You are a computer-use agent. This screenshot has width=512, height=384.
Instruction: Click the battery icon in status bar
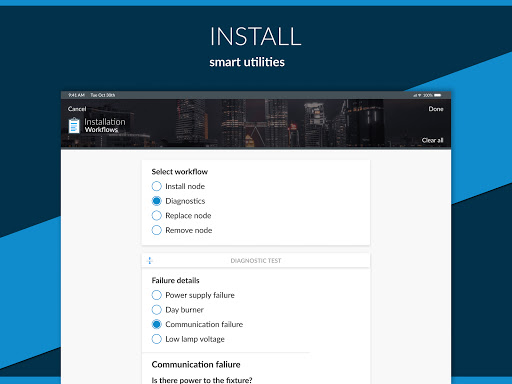click(x=438, y=95)
